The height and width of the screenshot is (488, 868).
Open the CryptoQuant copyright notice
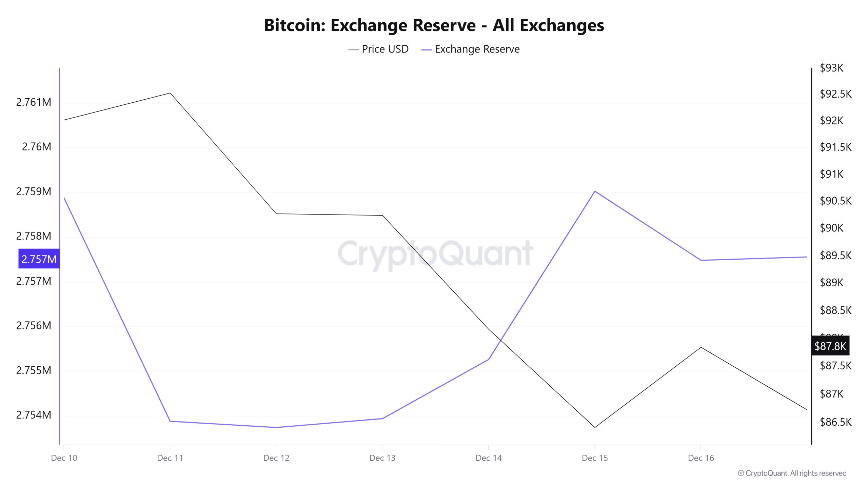[x=792, y=473]
